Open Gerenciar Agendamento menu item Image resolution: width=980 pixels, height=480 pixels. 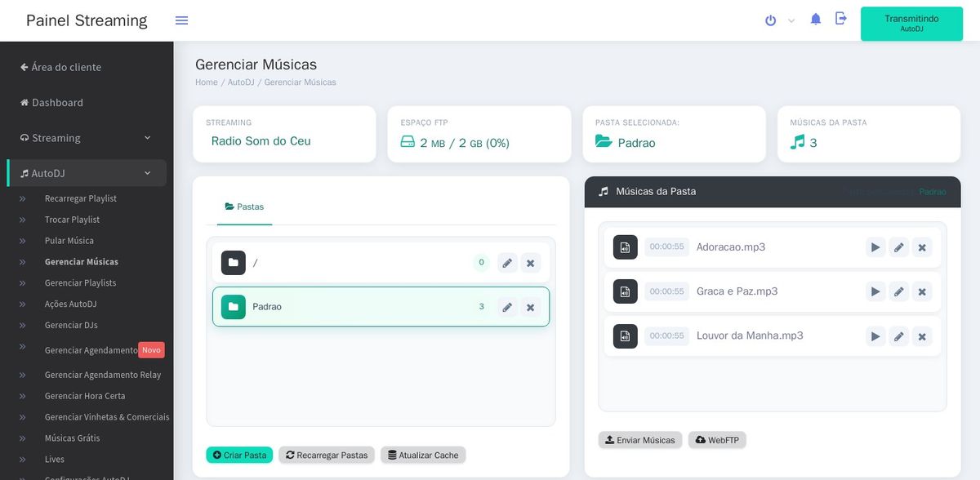tap(91, 350)
